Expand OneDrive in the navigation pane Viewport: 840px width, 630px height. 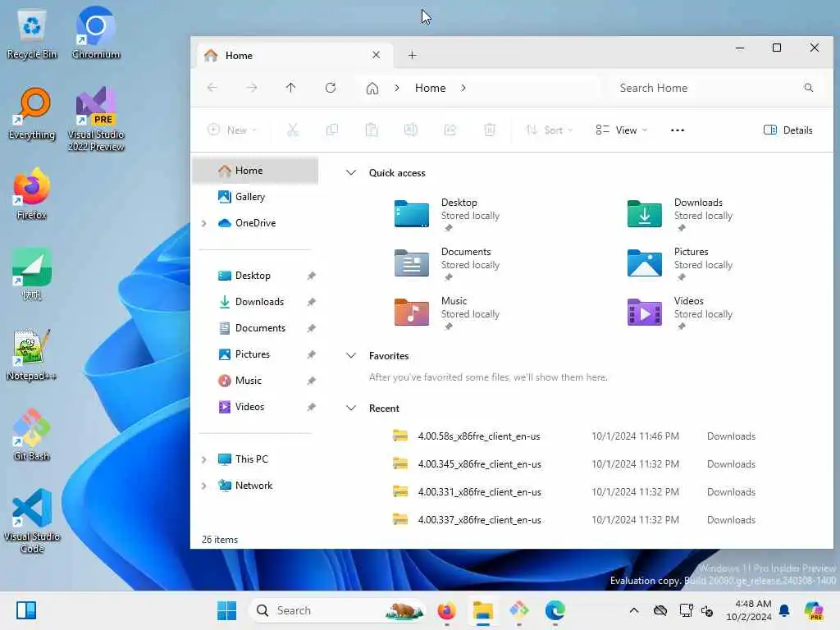203,223
